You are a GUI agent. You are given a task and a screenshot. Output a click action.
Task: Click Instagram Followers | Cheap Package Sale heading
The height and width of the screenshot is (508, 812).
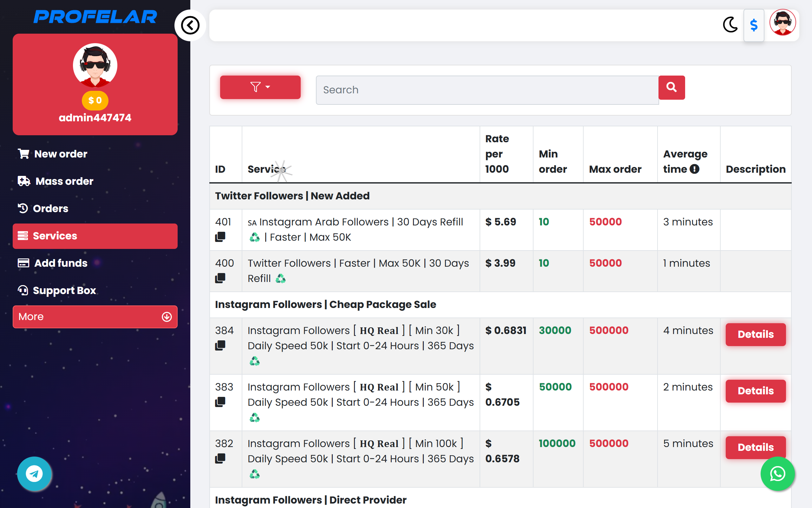[325, 304]
